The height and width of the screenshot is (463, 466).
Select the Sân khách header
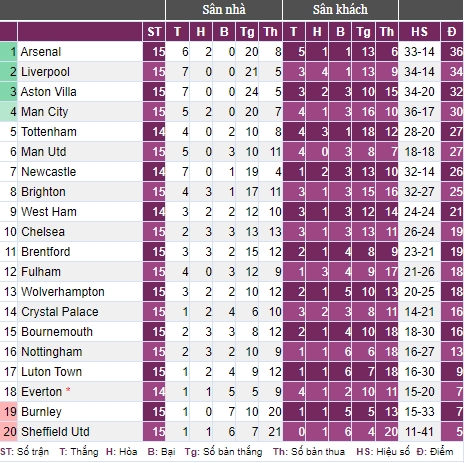click(340, 10)
